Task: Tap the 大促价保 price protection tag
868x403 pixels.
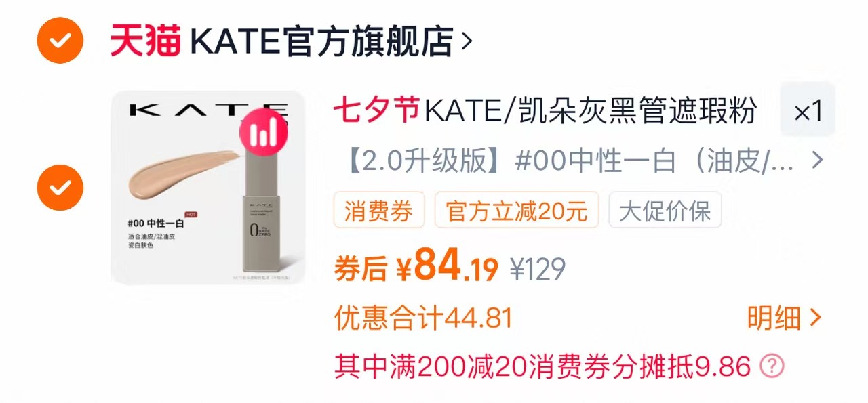Action: [665, 210]
